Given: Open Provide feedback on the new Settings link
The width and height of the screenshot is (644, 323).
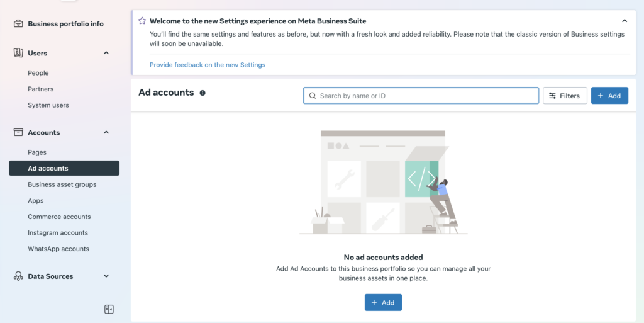Looking at the screenshot, I should click(x=208, y=65).
